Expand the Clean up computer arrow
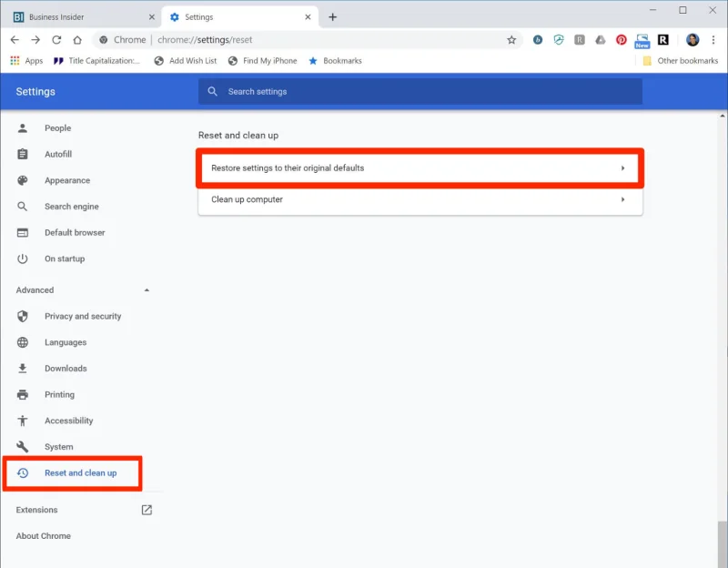Screen dimensions: 728x568 622,199
